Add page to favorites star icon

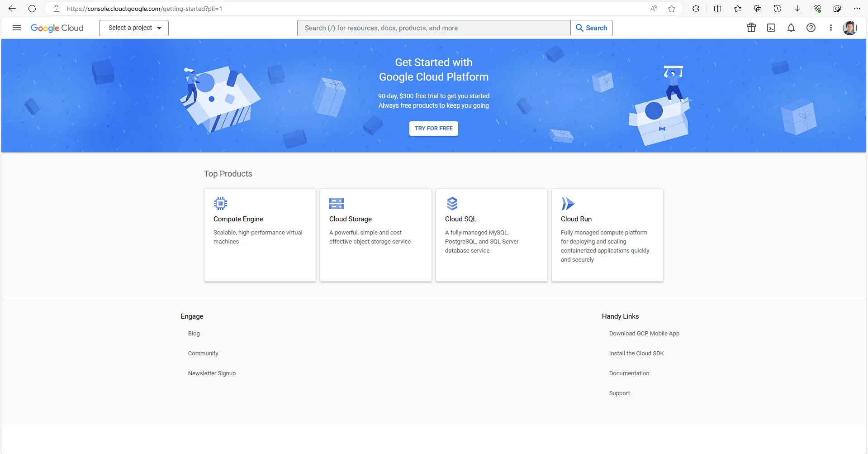(672, 9)
